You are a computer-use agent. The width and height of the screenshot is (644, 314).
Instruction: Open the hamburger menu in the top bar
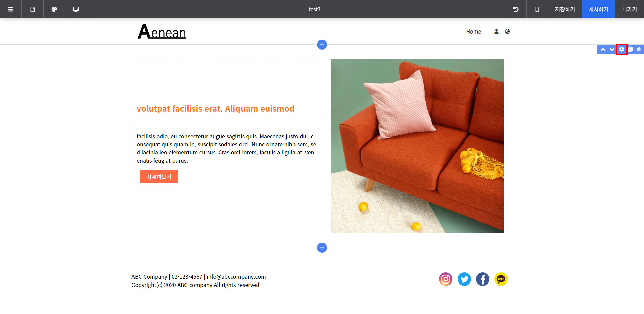[11, 9]
